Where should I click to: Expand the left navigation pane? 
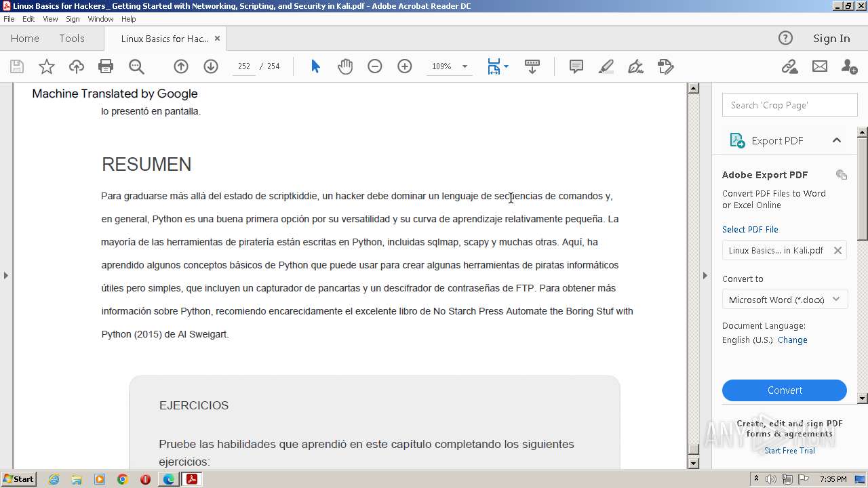(x=6, y=275)
